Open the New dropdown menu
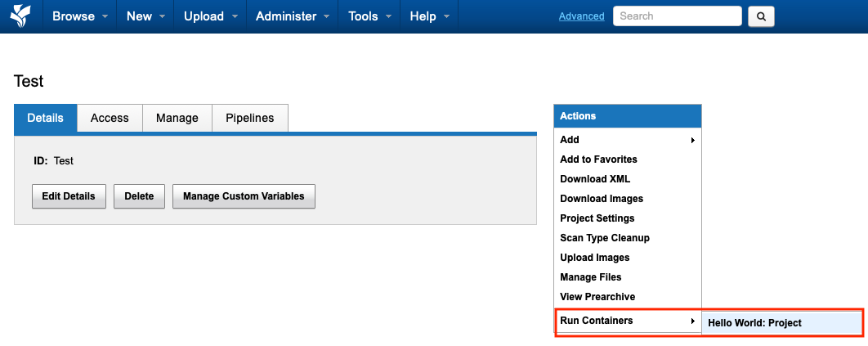The height and width of the screenshot is (346, 868). click(x=145, y=16)
